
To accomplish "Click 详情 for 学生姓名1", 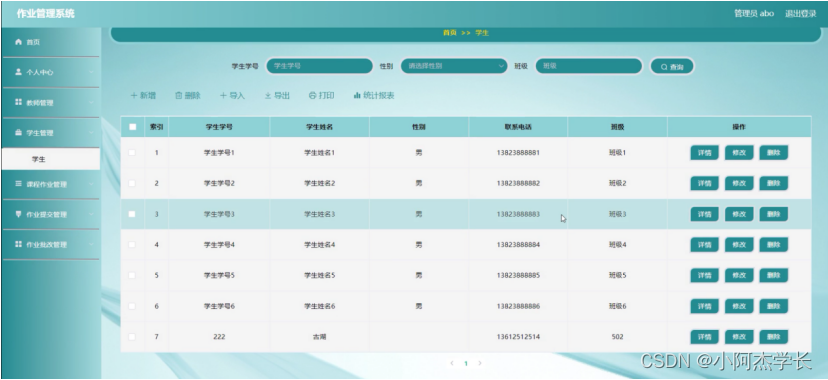I will pyautogui.click(x=704, y=153).
